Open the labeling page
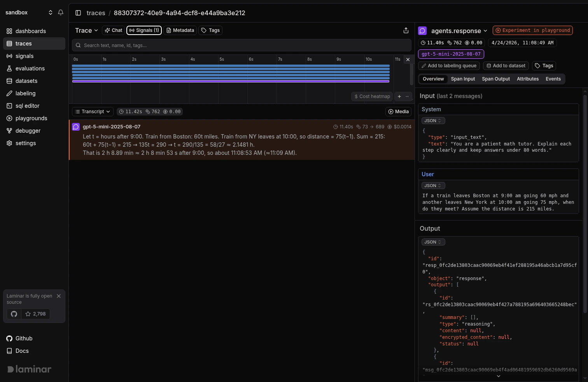 click(25, 93)
